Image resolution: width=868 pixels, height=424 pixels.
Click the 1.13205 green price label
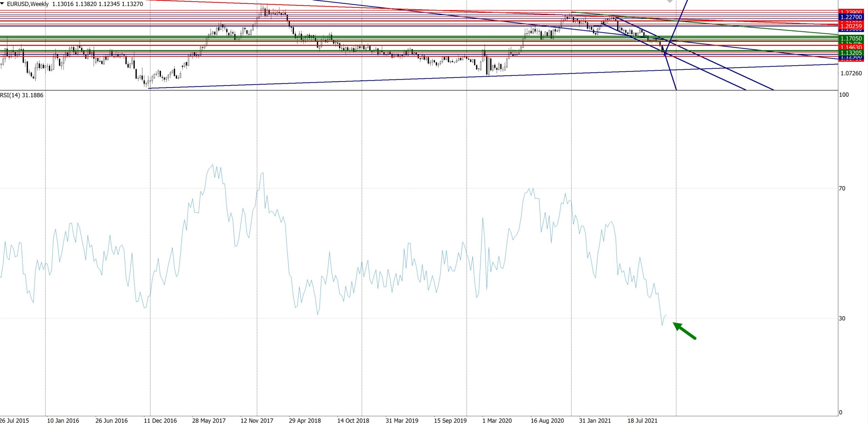click(851, 53)
